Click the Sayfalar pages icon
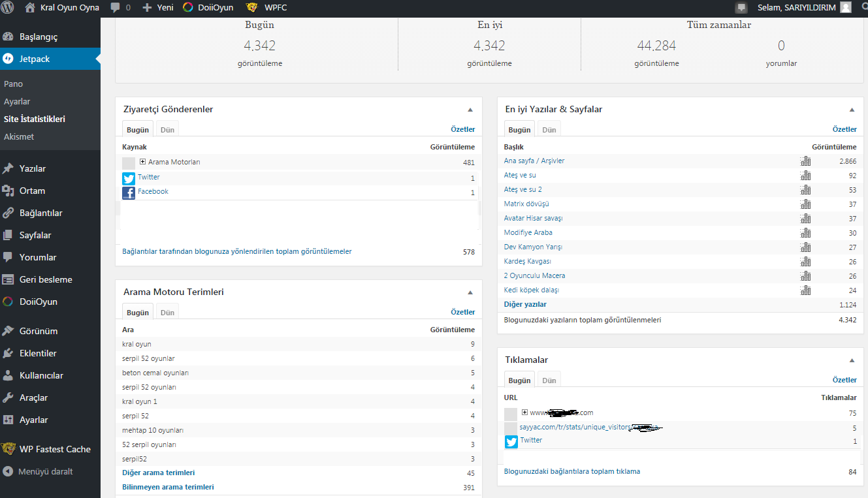The height and width of the screenshot is (498, 868). point(8,235)
